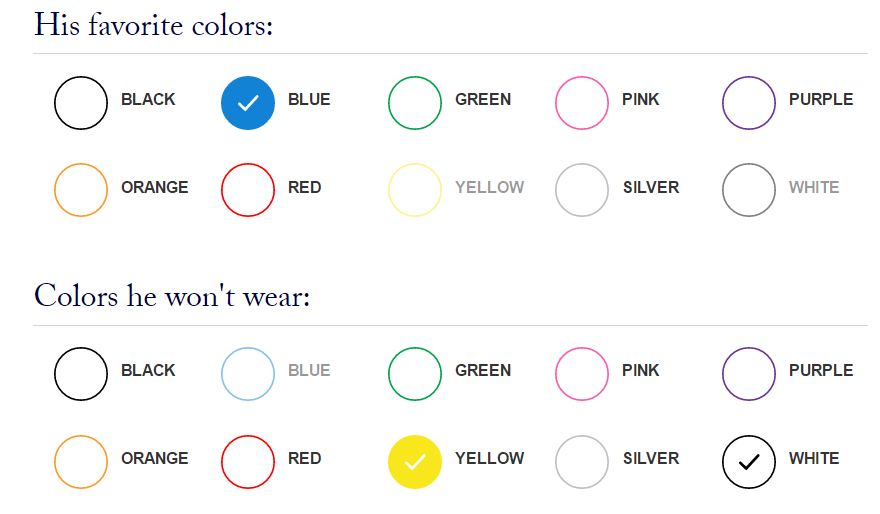Mark Black as color he won't wear

click(x=81, y=374)
